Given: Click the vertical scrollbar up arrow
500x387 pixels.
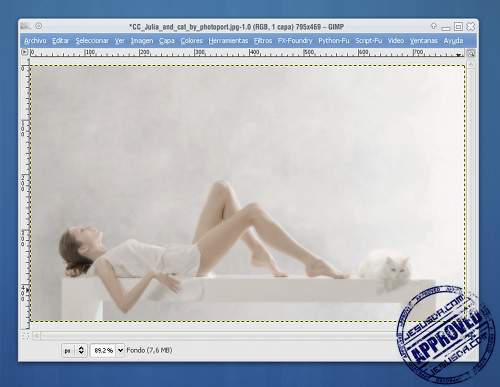Looking at the screenshot, I should (x=471, y=64).
